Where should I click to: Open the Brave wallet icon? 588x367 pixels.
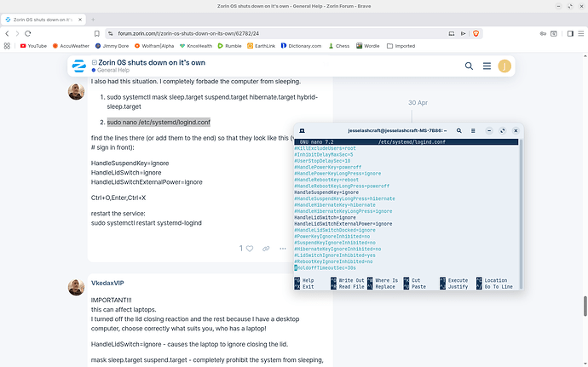coord(554,33)
